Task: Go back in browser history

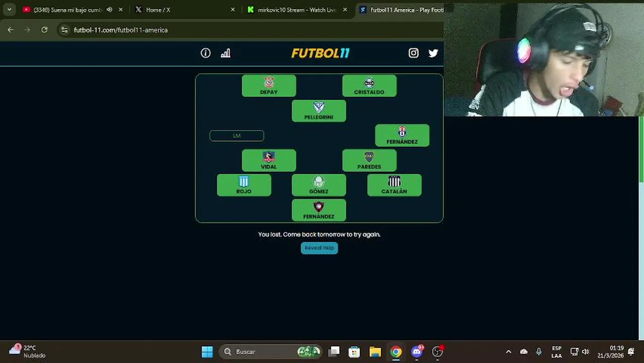Action: click(11, 30)
